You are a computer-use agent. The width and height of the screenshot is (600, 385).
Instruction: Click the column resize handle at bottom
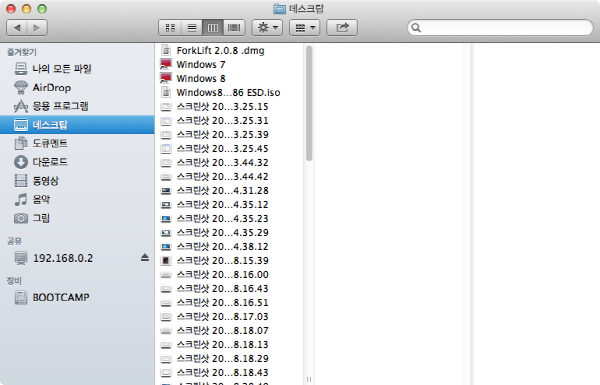tap(309, 379)
